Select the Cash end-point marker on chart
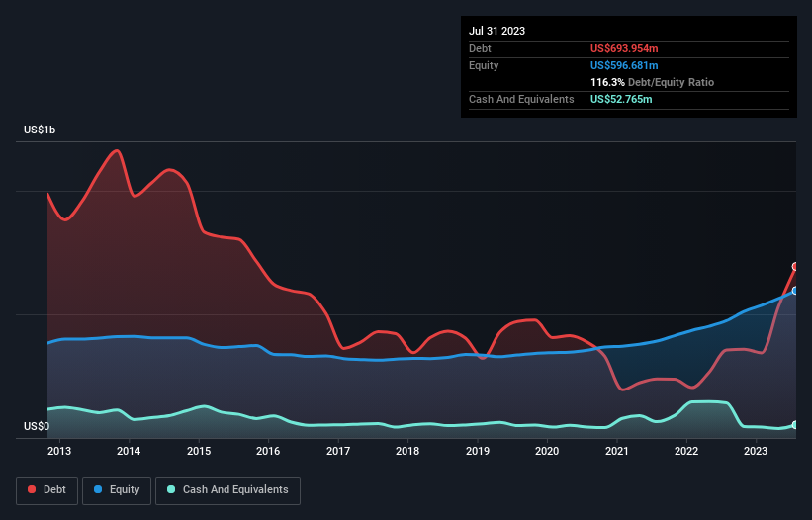This screenshot has height=520, width=812. coord(795,425)
